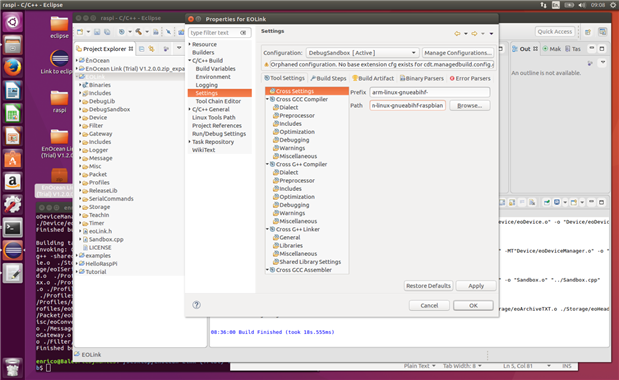Open System Settings launcher icon
The width and height of the screenshot is (619, 380).
click(x=13, y=205)
